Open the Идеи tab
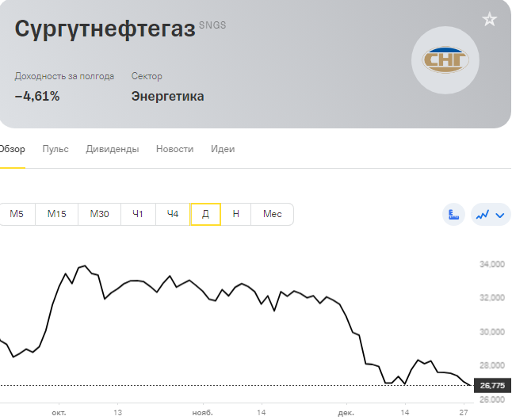The width and height of the screenshot is (512, 420). [223, 149]
